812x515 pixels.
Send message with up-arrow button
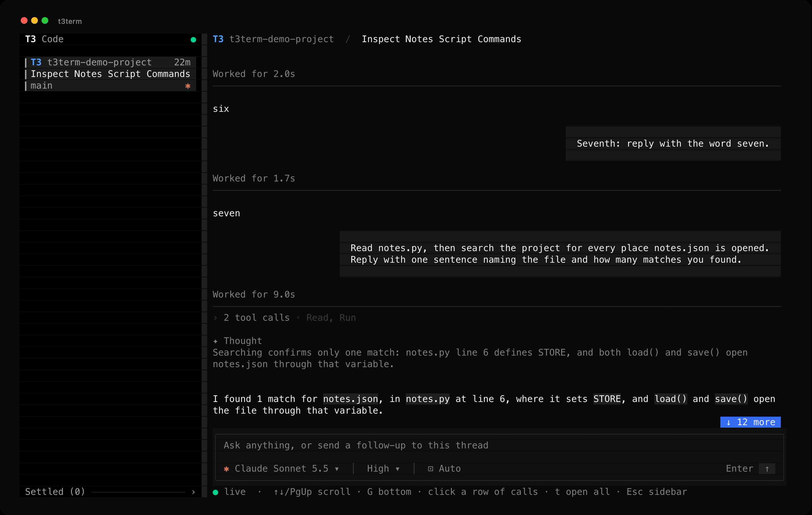[767, 469]
